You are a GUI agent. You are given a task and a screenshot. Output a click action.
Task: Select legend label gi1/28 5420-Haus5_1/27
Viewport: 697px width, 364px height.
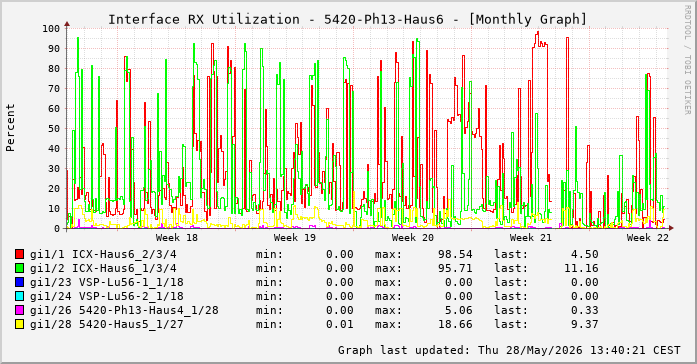(107, 324)
